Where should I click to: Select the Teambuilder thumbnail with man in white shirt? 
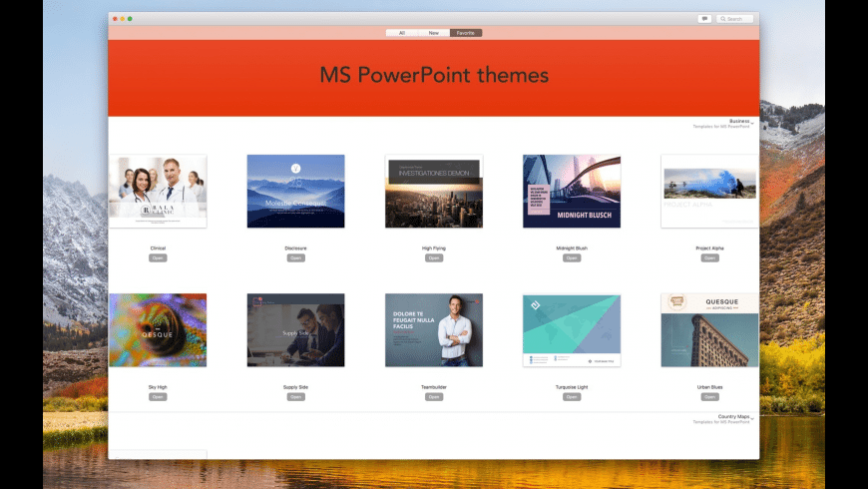tap(434, 330)
